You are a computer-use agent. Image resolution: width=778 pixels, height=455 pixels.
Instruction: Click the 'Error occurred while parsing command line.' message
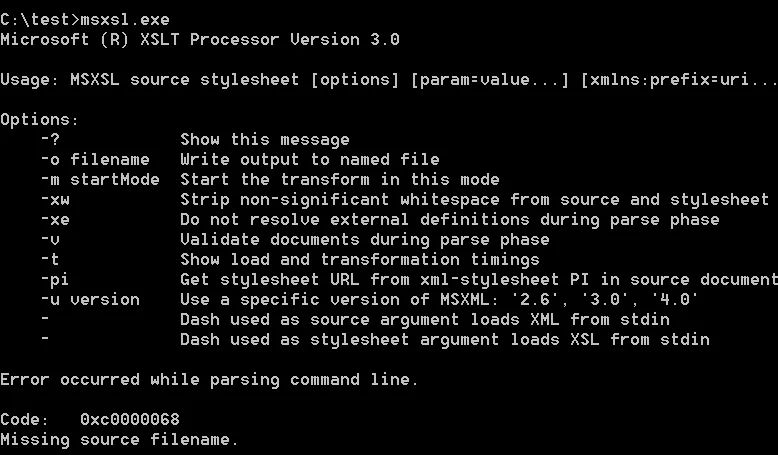(210, 380)
